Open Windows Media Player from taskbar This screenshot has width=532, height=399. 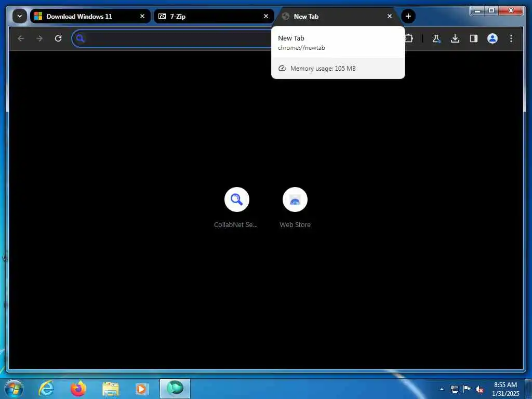click(142, 389)
